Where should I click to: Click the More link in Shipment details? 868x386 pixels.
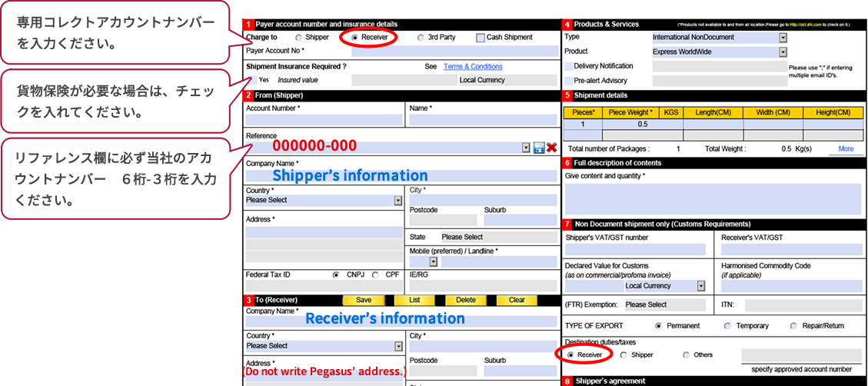point(846,149)
